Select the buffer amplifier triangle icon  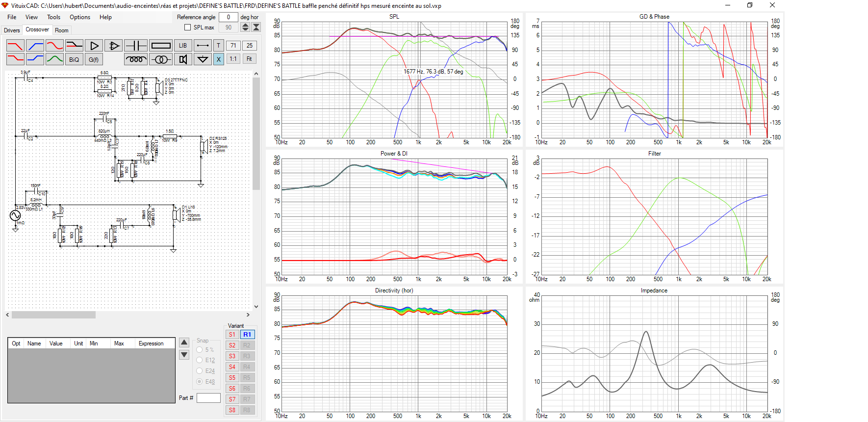94,46
